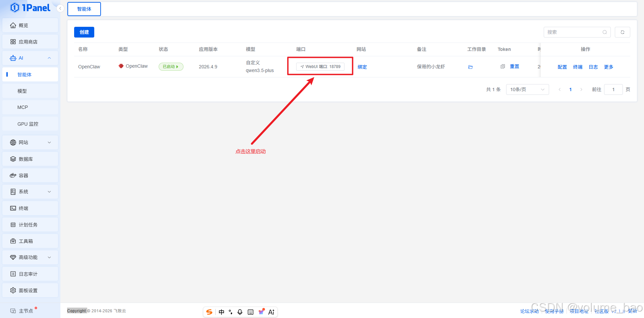Click the 前往 page number input

(613, 89)
